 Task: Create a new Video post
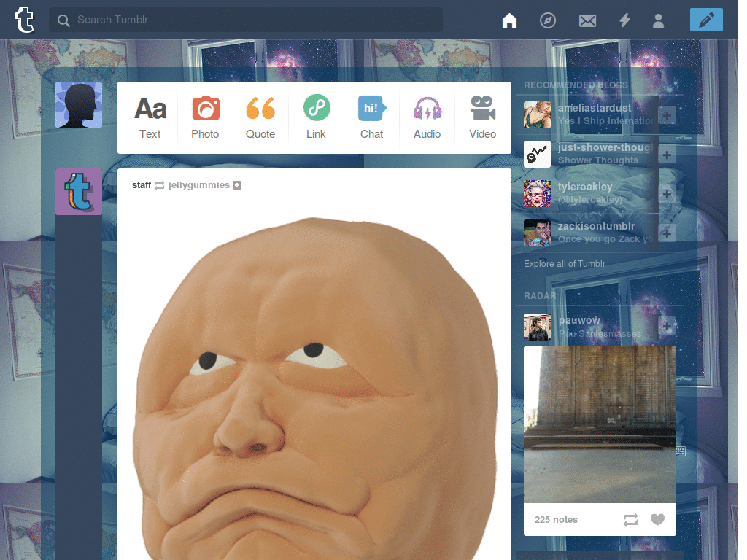(483, 117)
